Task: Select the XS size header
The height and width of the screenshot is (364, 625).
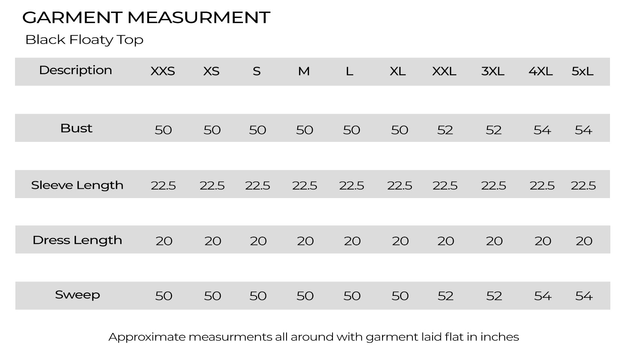Action: click(211, 71)
